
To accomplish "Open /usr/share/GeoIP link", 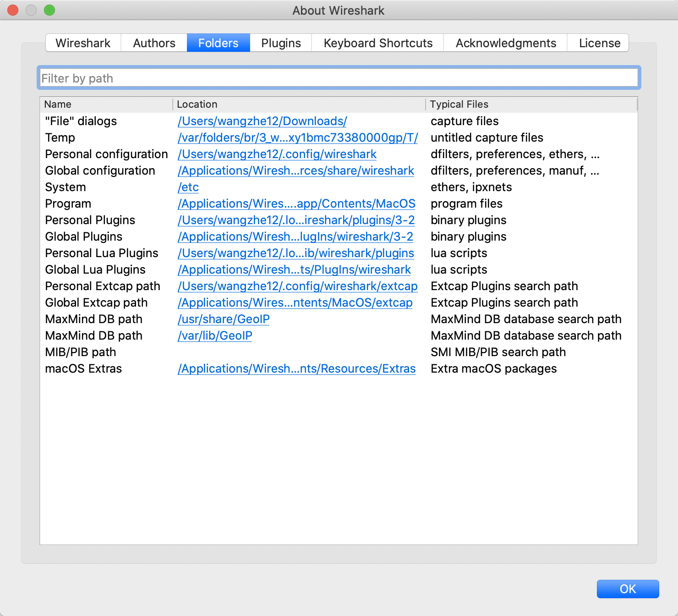I will 224,319.
